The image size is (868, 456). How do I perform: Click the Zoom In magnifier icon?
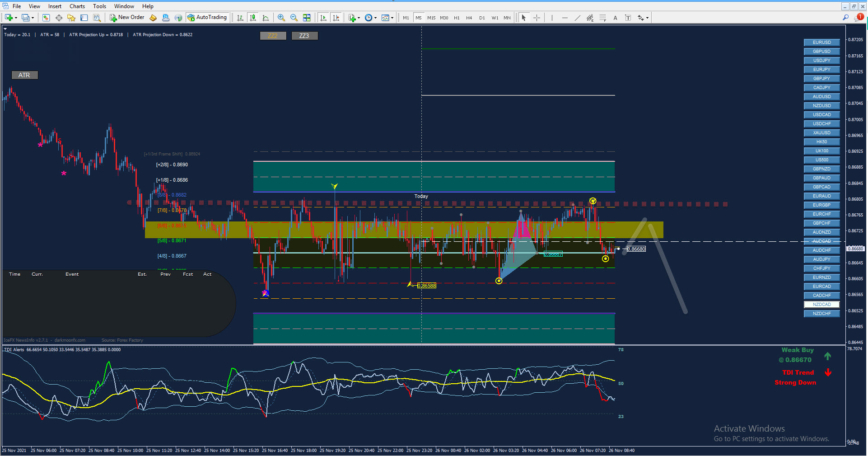(x=281, y=18)
